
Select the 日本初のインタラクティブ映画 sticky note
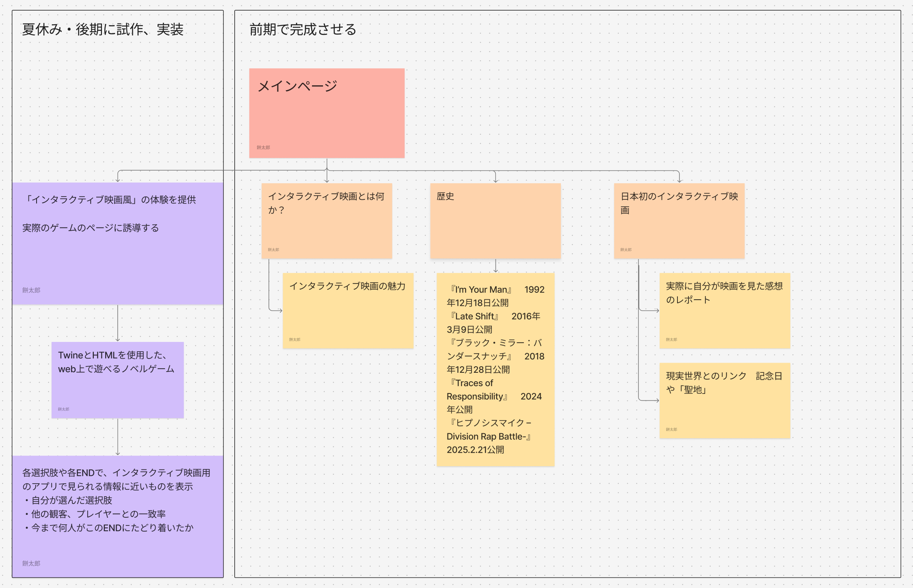[x=679, y=227]
